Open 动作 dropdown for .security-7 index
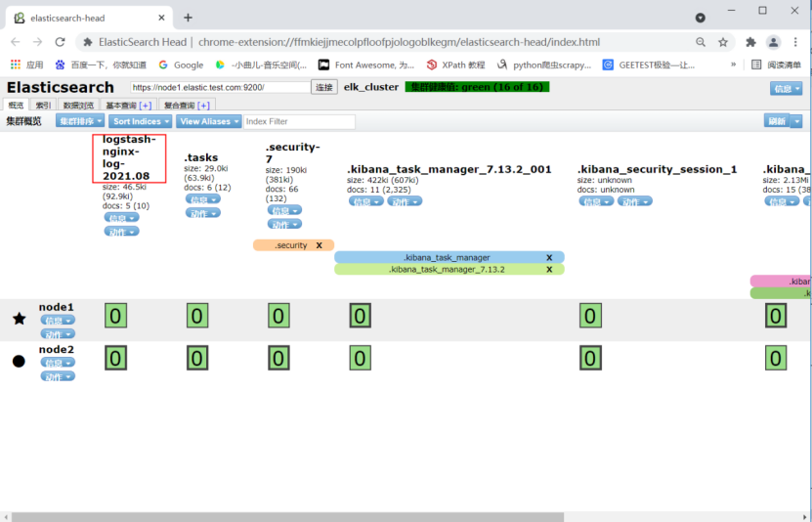 point(284,224)
